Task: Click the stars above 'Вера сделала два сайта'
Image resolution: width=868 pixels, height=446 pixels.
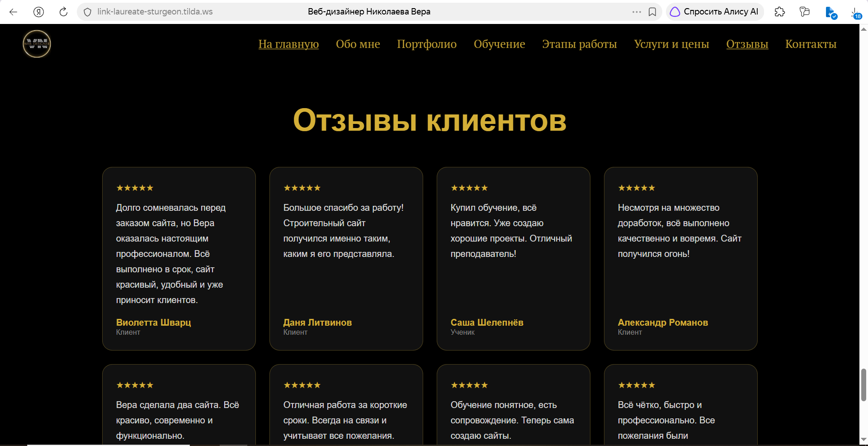Action: [x=135, y=385]
